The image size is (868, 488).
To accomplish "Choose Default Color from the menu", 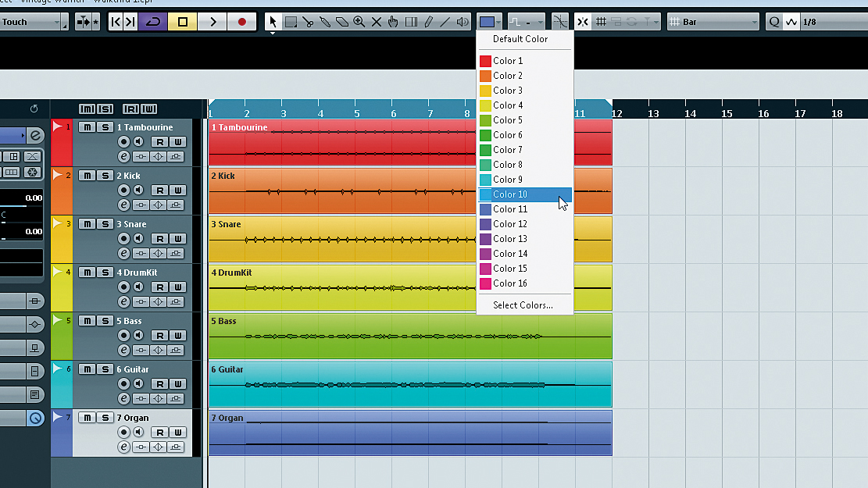I will [x=520, y=39].
